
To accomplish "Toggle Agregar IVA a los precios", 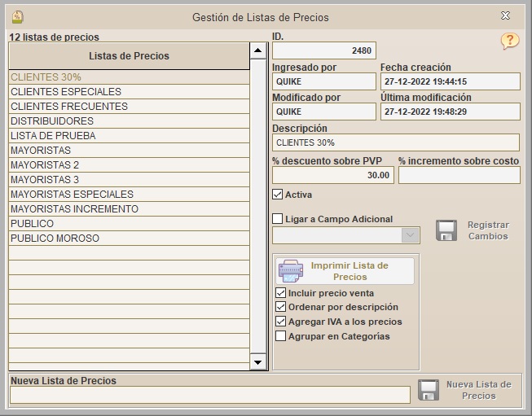I will (x=280, y=322).
